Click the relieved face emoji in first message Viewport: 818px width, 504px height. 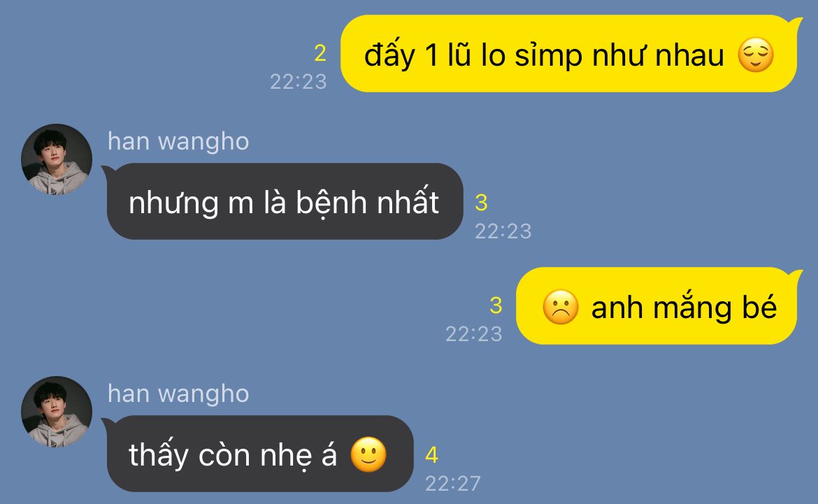tap(755, 55)
